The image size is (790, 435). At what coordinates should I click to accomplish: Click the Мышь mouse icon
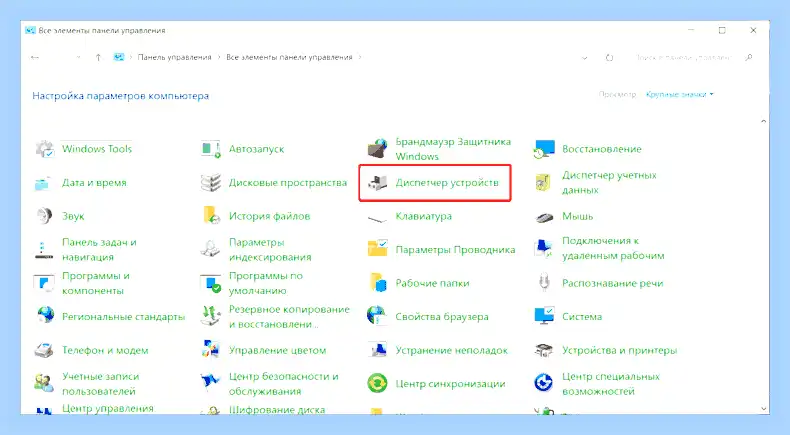(544, 217)
